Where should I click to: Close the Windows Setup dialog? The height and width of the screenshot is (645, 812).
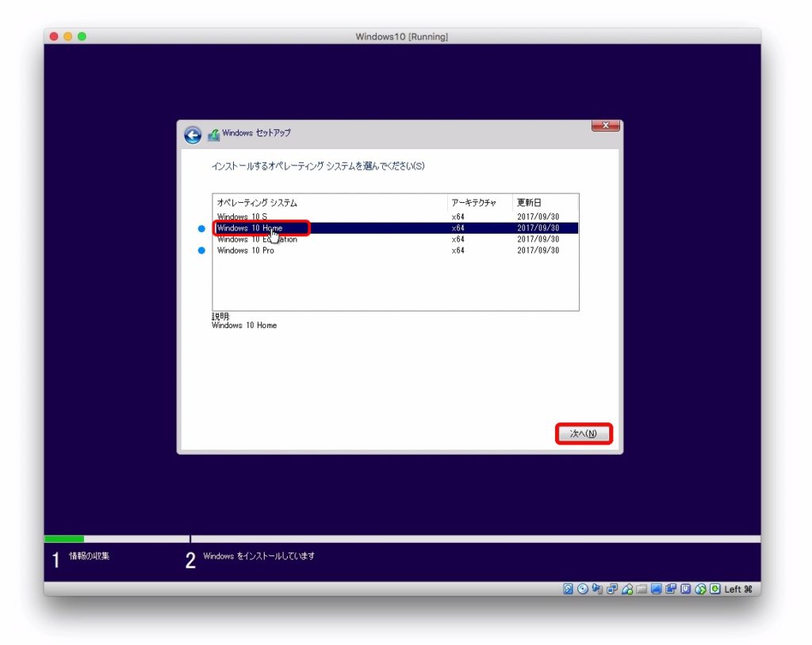click(605, 126)
